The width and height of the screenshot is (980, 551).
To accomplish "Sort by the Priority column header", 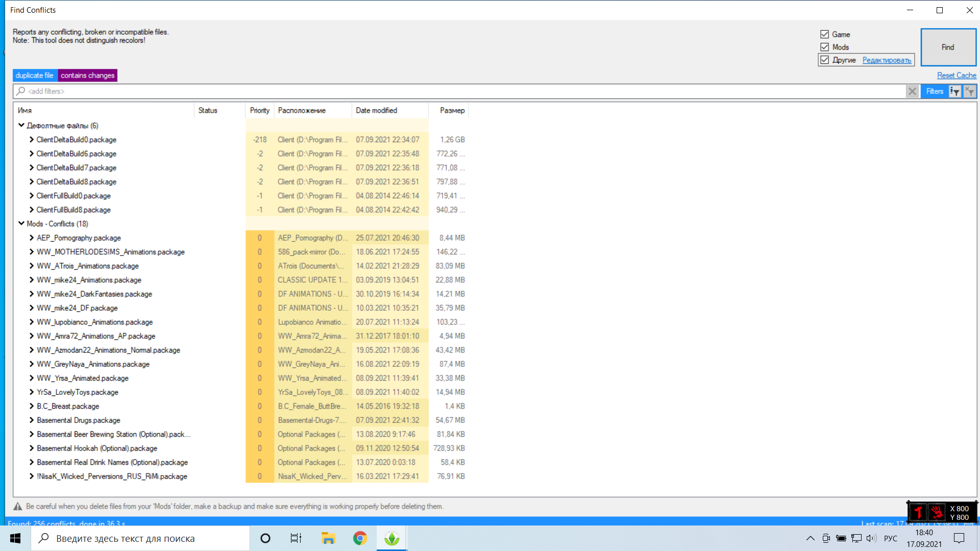I will pyautogui.click(x=260, y=110).
